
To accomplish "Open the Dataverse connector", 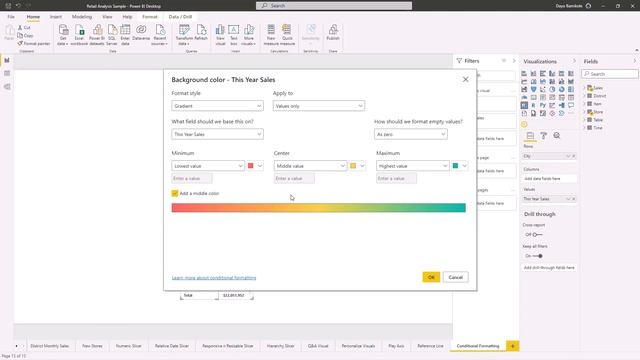I will click(x=141, y=33).
